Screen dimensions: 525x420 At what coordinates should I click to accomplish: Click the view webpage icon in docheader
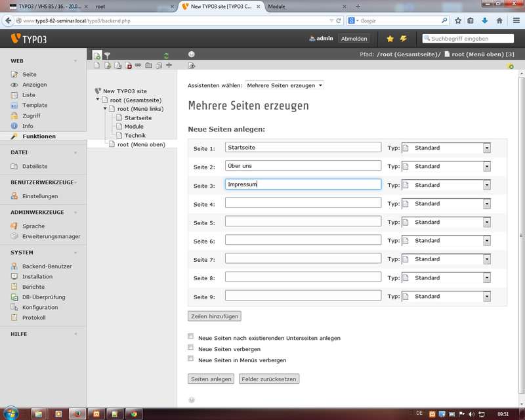click(192, 66)
